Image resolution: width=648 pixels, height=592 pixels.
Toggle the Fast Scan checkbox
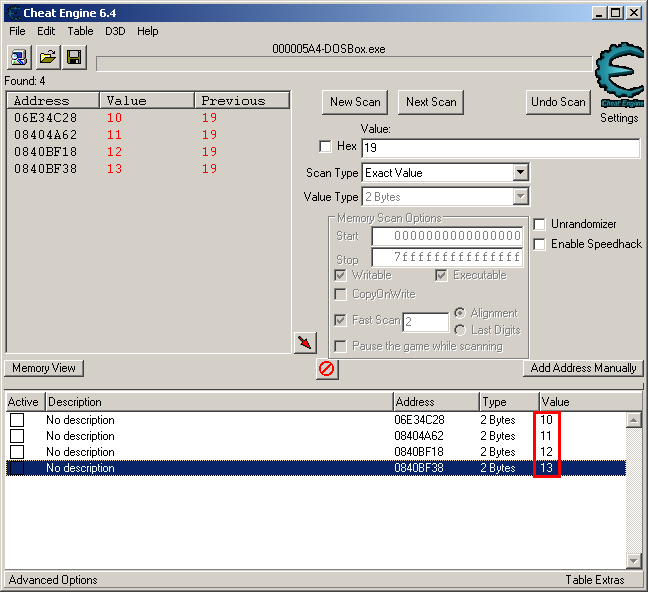(x=340, y=320)
